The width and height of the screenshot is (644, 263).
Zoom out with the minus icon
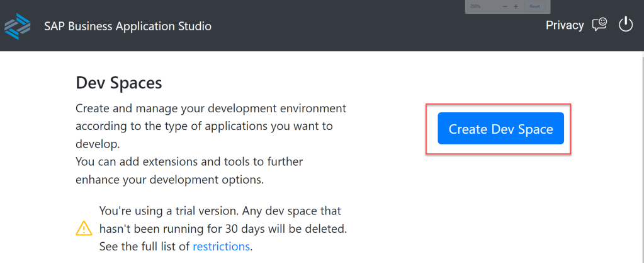click(x=505, y=6)
